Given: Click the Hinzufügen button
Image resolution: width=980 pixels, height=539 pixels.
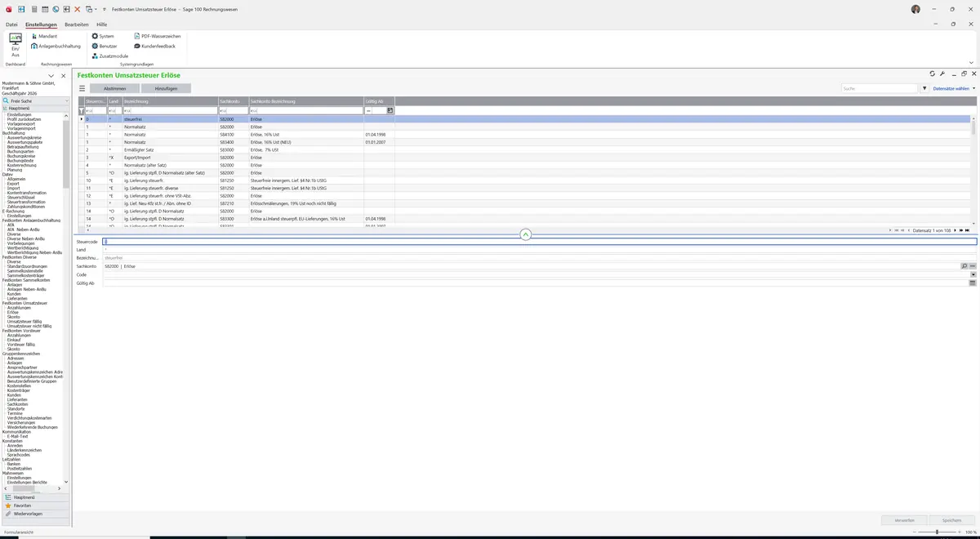Looking at the screenshot, I should 166,88.
